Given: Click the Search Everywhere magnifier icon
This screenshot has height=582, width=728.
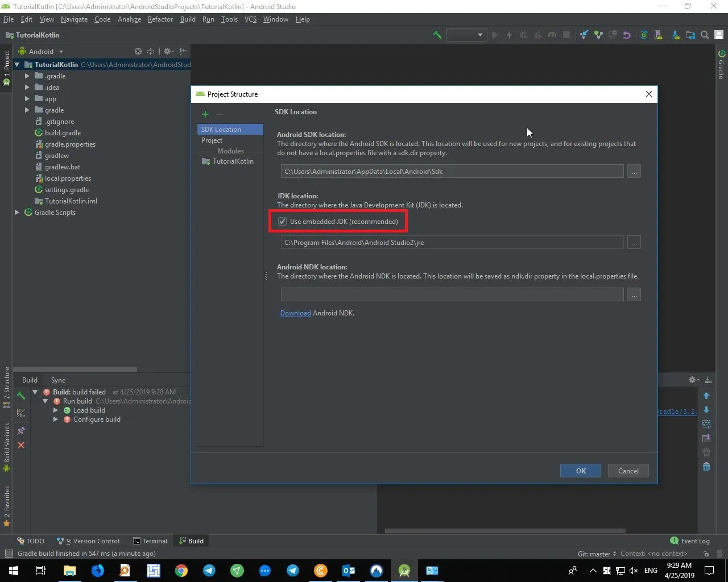Looking at the screenshot, I should [x=705, y=35].
